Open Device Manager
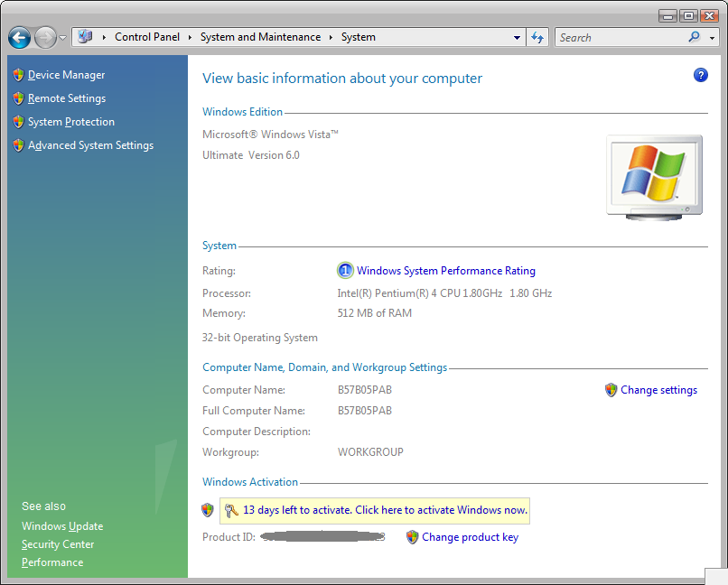The height and width of the screenshot is (585, 728). (x=67, y=75)
